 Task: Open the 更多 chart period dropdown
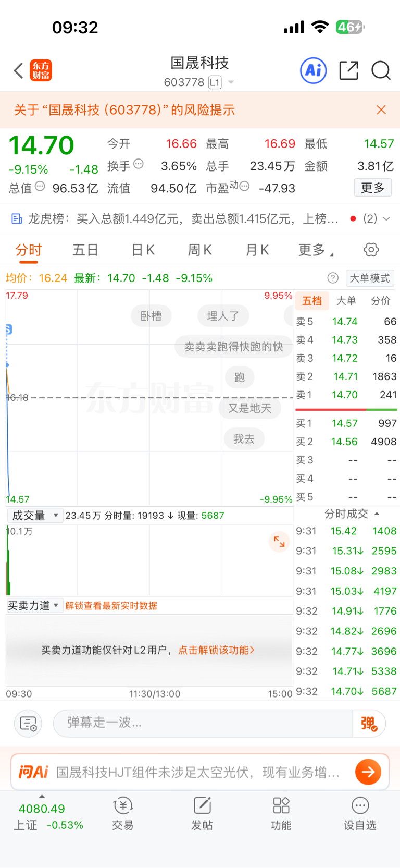point(316,250)
